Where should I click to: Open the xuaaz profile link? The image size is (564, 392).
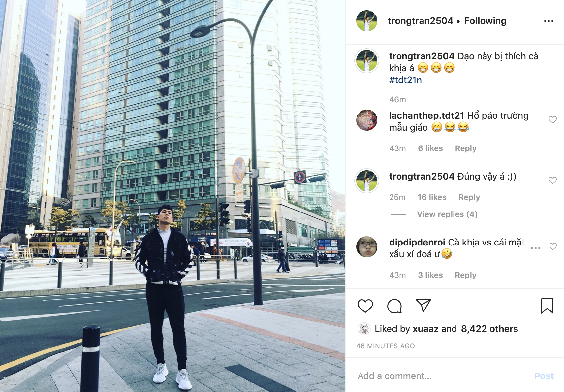pos(425,329)
